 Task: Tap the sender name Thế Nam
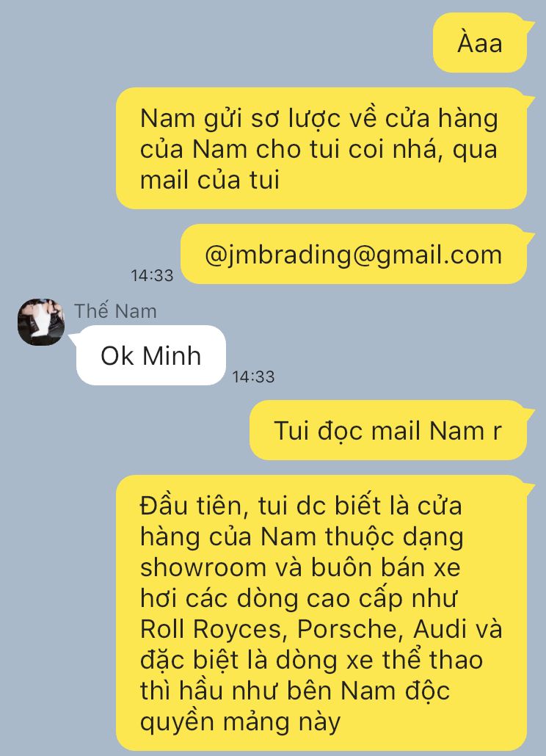tap(115, 311)
